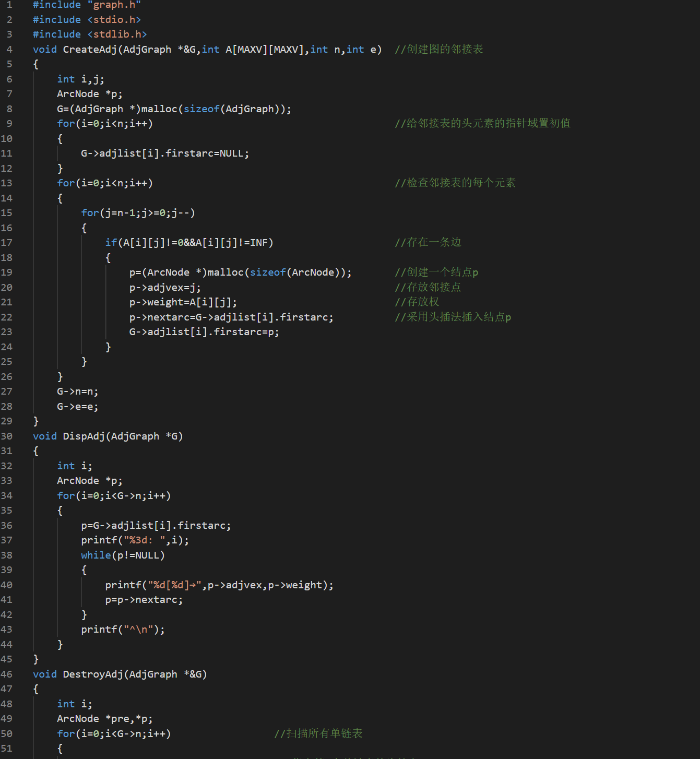
Task: Click the comment 存放邻接点
Action: (428, 287)
